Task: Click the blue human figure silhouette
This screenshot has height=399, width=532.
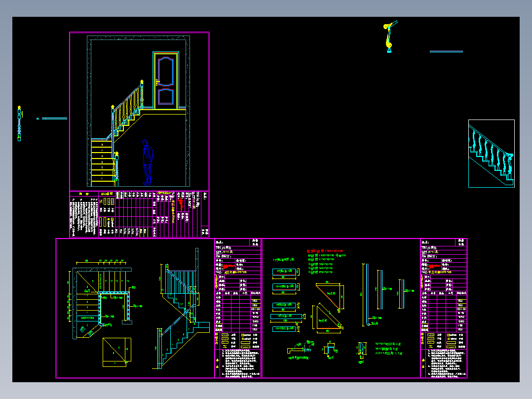Action: [148, 162]
